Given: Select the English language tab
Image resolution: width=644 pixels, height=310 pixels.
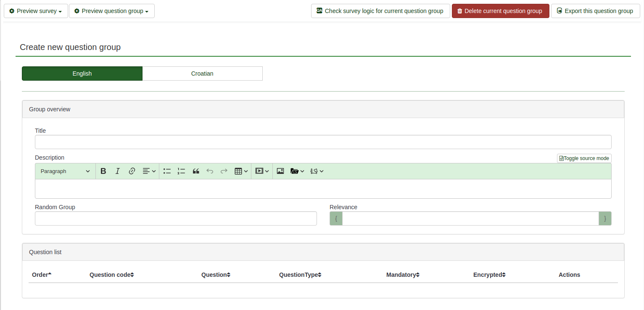Looking at the screenshot, I should 82,74.
